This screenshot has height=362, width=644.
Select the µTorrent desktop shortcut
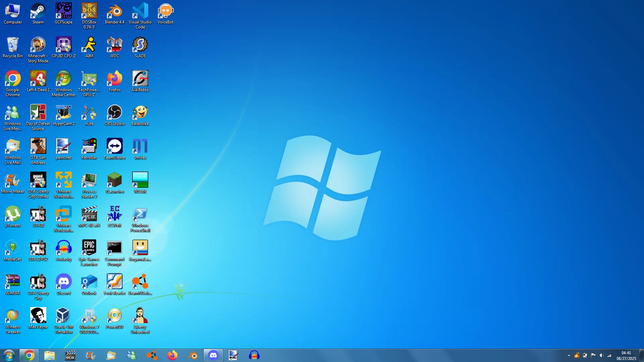click(x=12, y=215)
